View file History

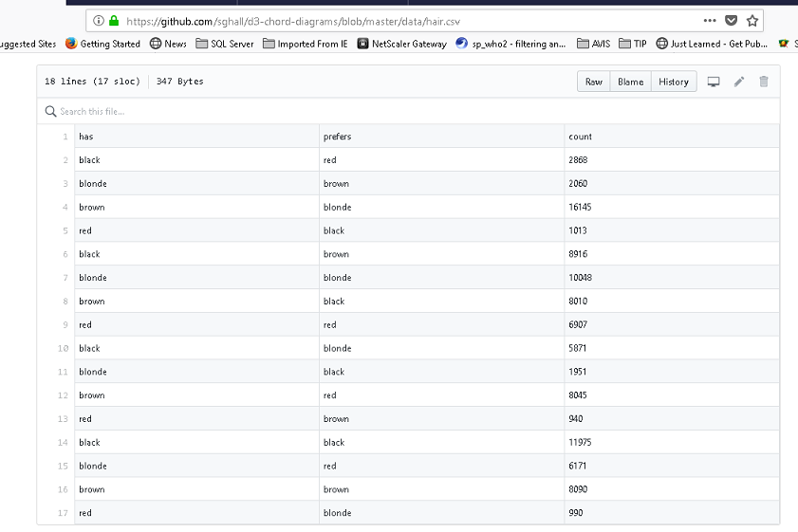(x=674, y=82)
